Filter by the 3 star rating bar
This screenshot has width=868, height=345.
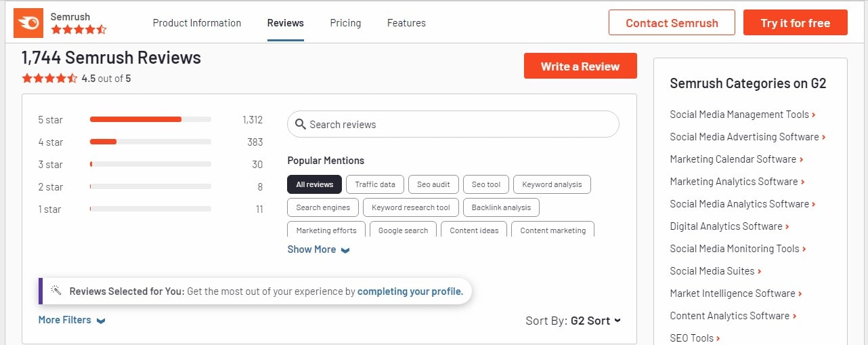[x=150, y=164]
